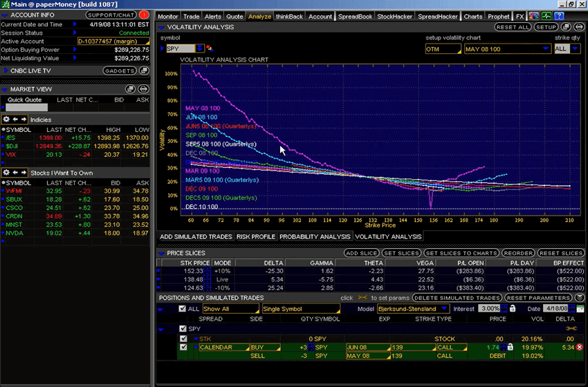Open the OTM volatility chart dropdown

pos(443,49)
